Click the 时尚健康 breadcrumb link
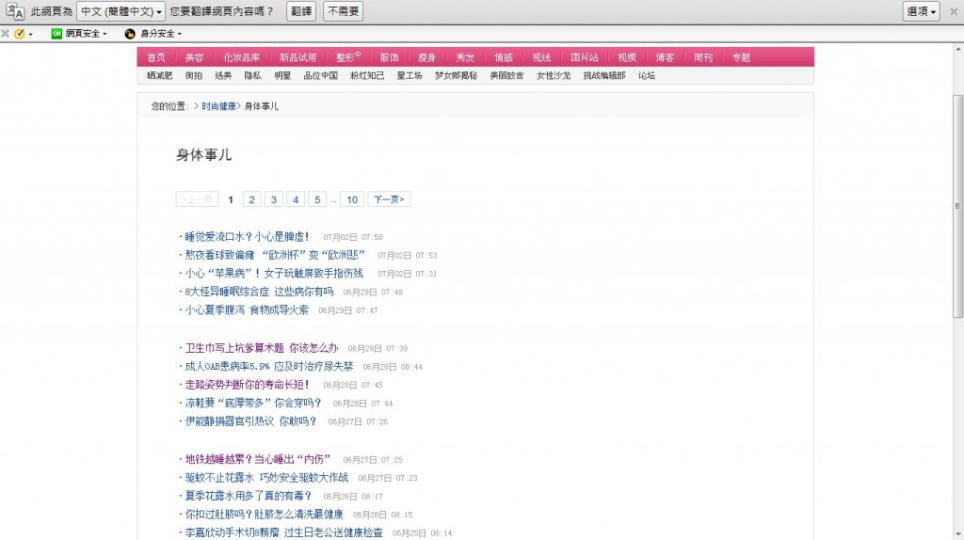This screenshot has width=964, height=540. click(219, 106)
